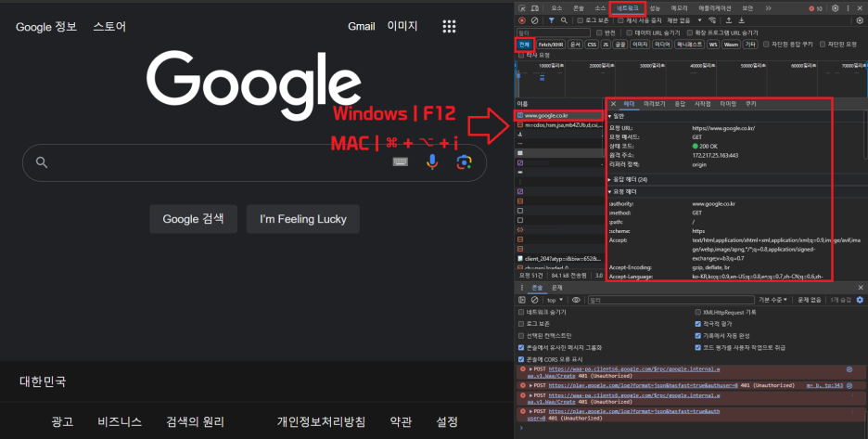Start voice search with the microphone icon
Image resolution: width=868 pixels, height=439 pixels.
click(432, 161)
